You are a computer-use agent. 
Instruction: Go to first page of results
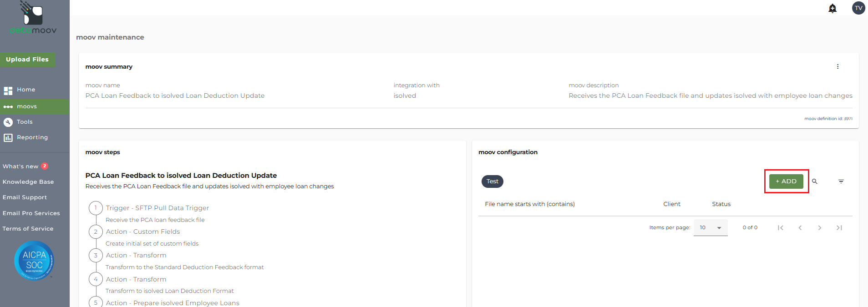coord(780,228)
